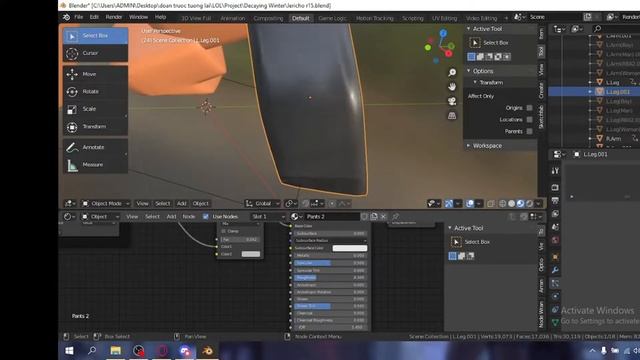The image size is (640, 360).
Task: Open node editor Node menu
Action: click(x=189, y=216)
